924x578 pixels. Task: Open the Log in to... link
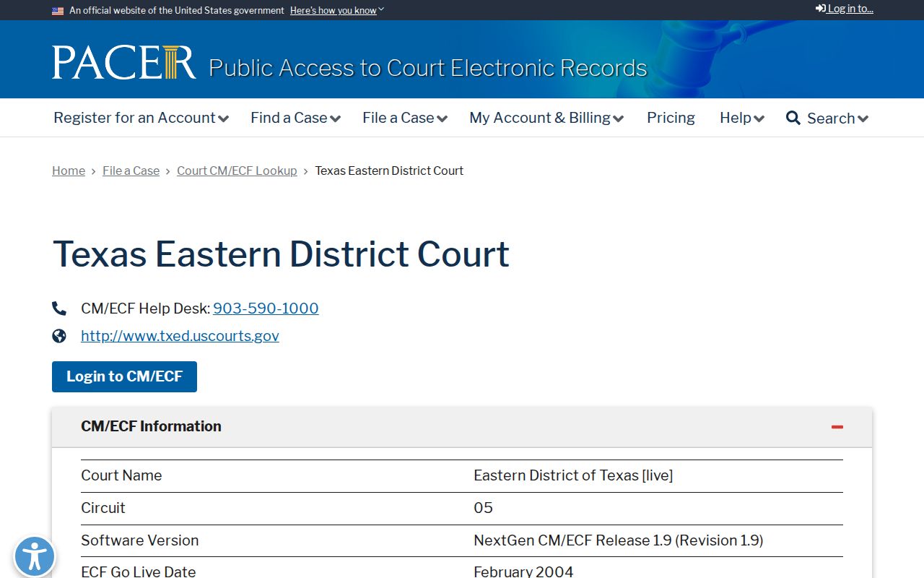click(845, 9)
